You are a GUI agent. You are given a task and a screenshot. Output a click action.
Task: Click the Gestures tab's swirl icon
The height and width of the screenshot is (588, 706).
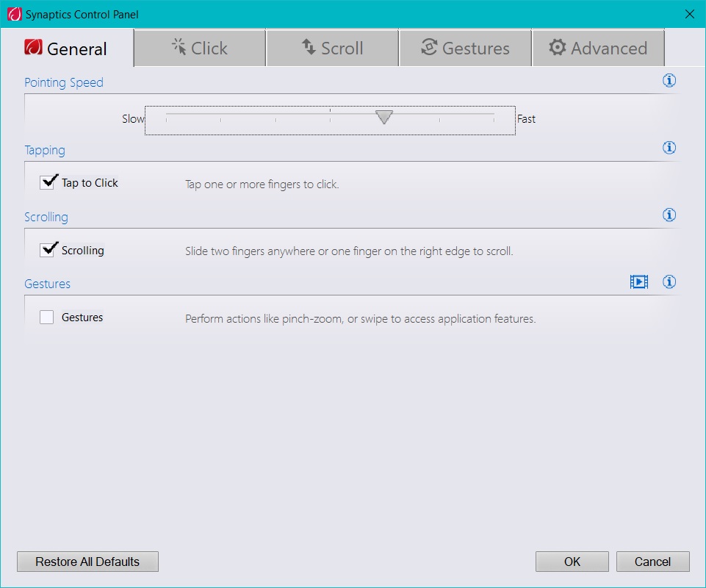[x=429, y=47]
